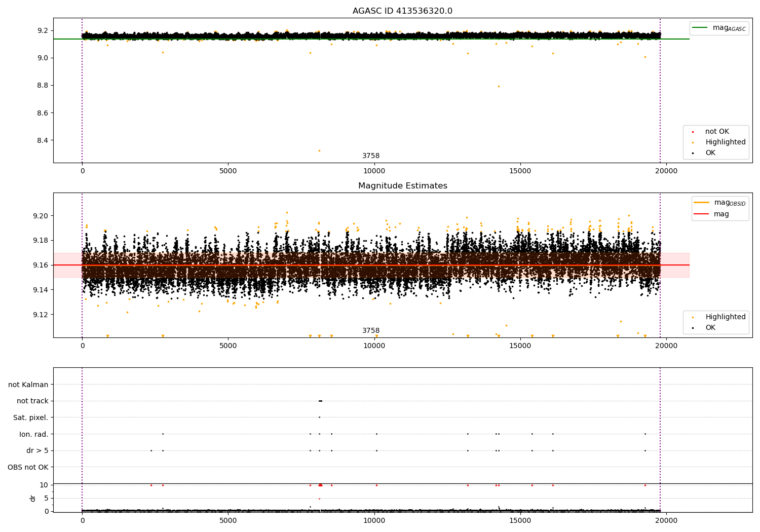Click the 'AGASC ID 413536320.0' figure title
This screenshot has width=760, height=532.
click(402, 11)
